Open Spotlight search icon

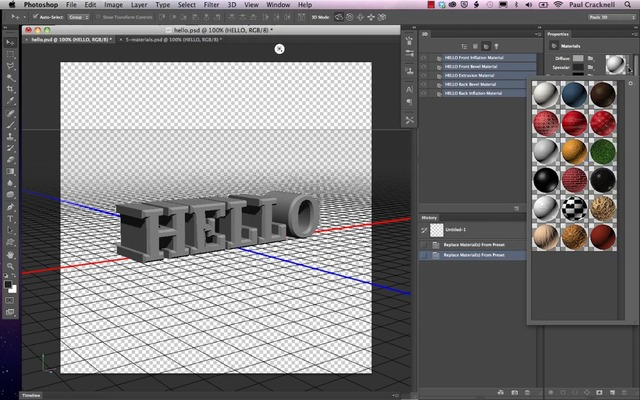(x=627, y=5)
